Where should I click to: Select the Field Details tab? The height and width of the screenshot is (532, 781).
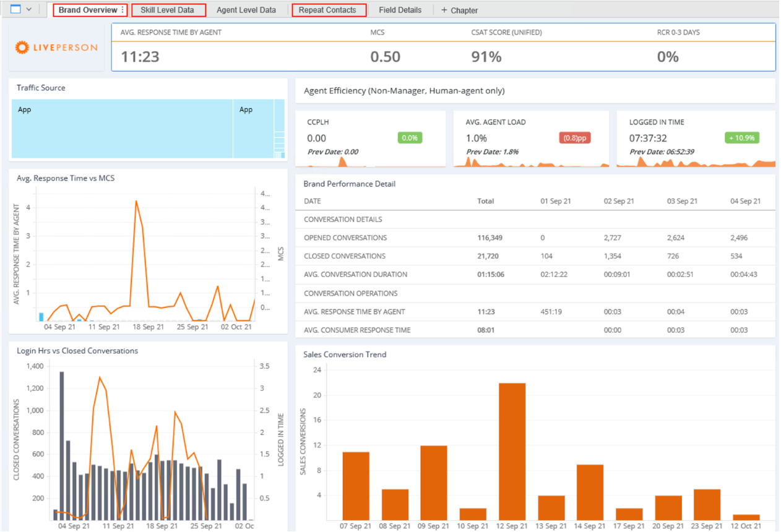[x=400, y=10]
